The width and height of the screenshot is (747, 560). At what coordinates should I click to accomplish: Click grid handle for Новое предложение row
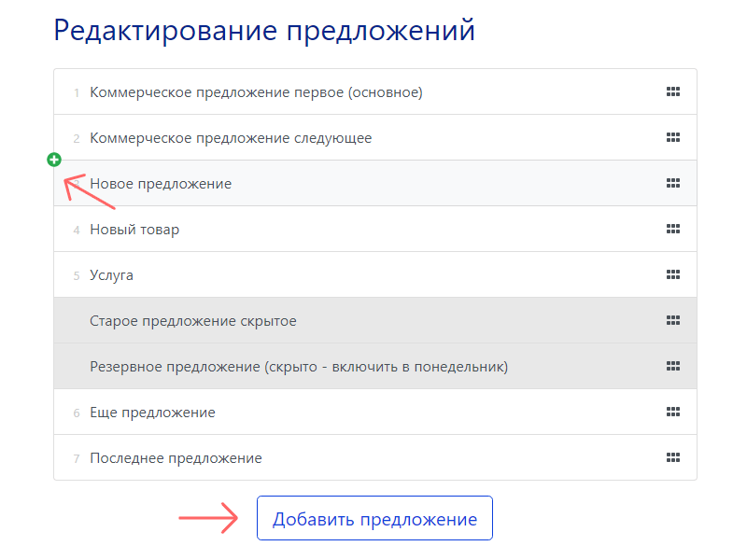coord(672,183)
